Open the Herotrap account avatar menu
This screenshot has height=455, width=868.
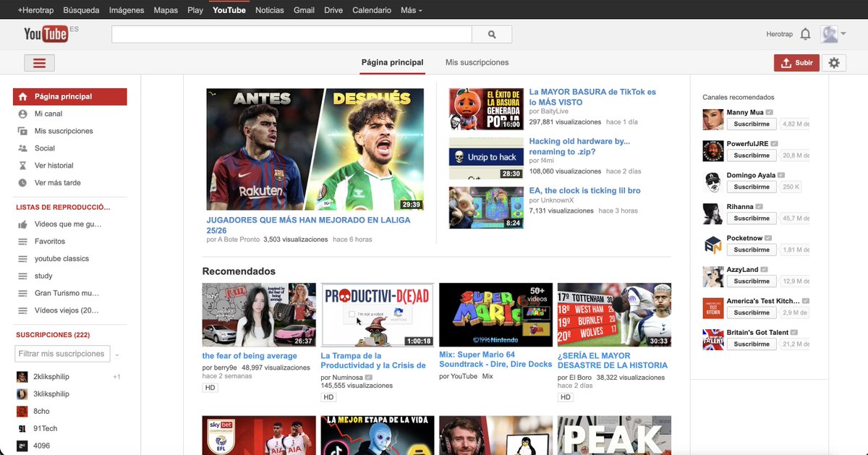click(x=833, y=34)
